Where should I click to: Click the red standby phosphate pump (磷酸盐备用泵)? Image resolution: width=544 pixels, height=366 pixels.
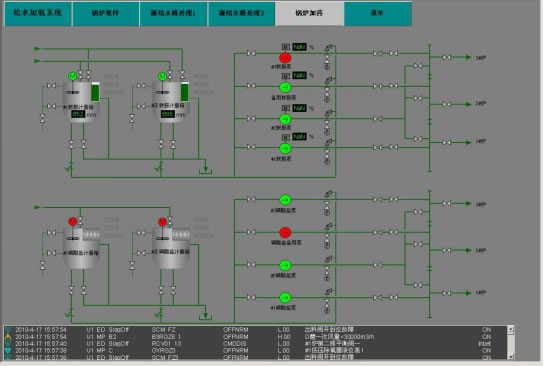click(x=285, y=232)
